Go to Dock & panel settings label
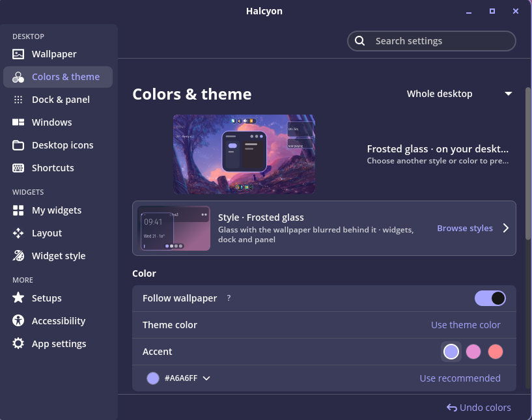 point(61,100)
